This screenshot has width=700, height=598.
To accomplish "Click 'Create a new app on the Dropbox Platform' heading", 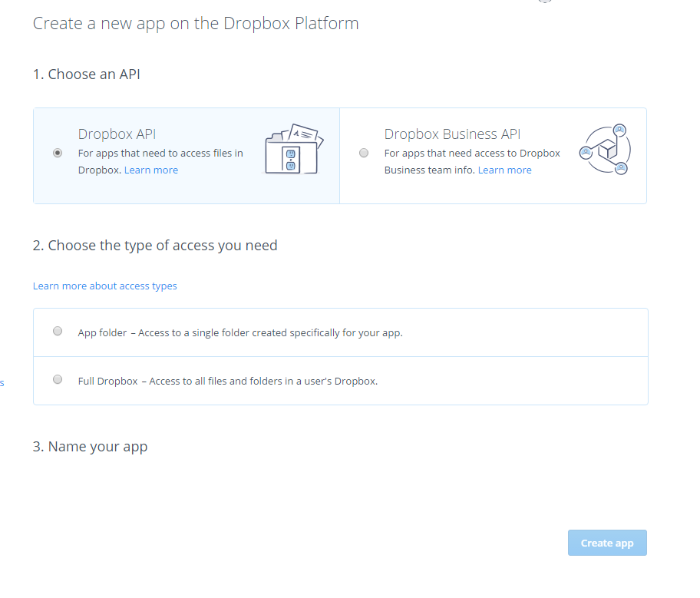I will (196, 24).
